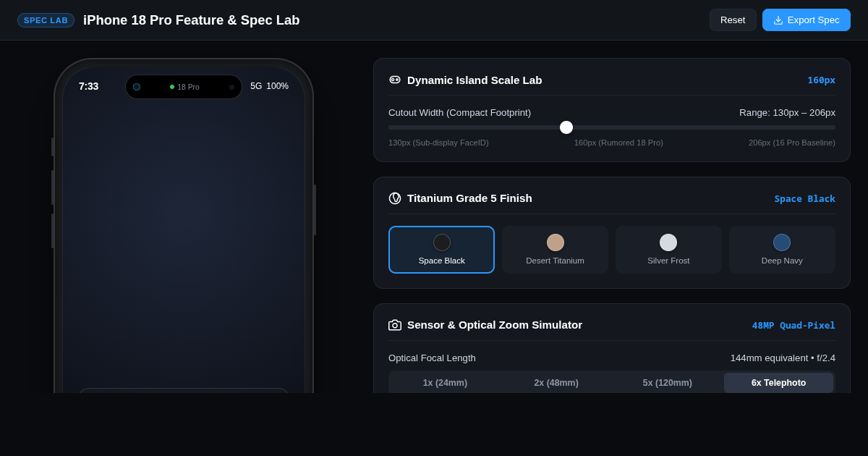Select the Space Black finish
The width and height of the screenshot is (868, 456).
click(441, 250)
